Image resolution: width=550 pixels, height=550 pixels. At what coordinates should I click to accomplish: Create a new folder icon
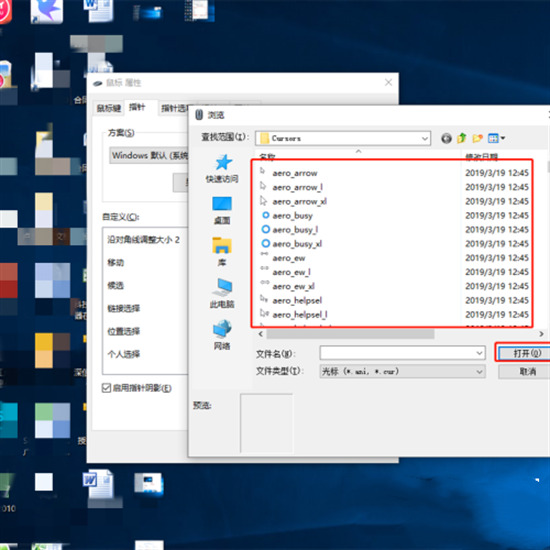[x=477, y=138]
